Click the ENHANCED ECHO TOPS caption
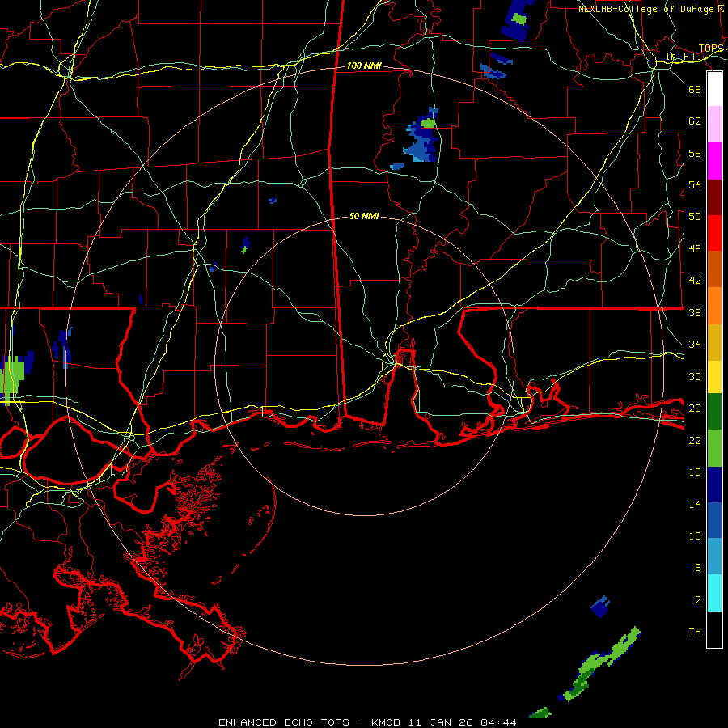The width and height of the screenshot is (728, 728). [284, 722]
